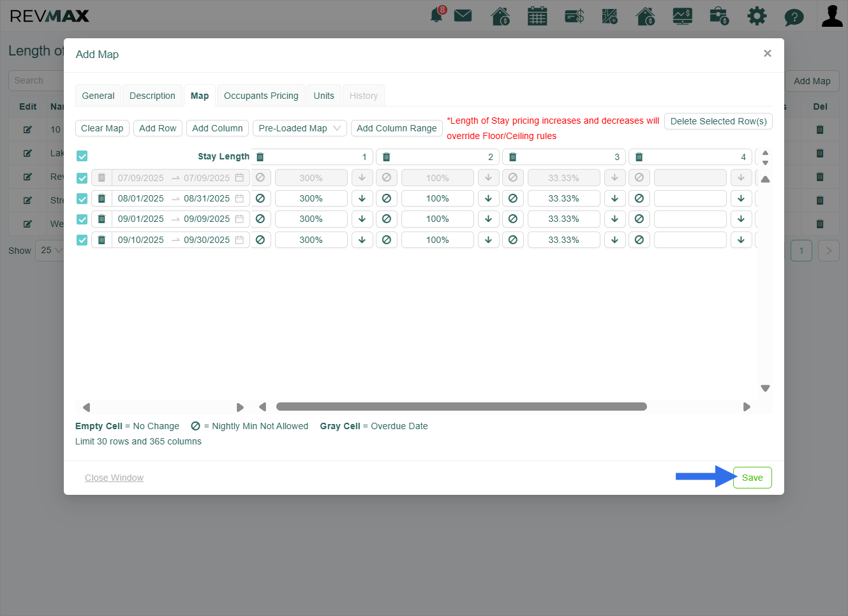Delete Stay Length column 2
Image resolution: width=848 pixels, height=616 pixels.
click(386, 157)
